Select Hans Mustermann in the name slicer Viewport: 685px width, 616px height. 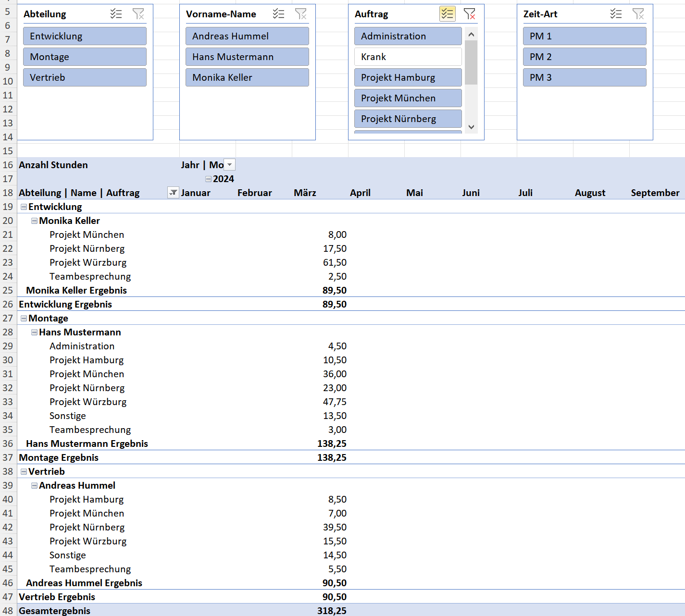click(247, 57)
